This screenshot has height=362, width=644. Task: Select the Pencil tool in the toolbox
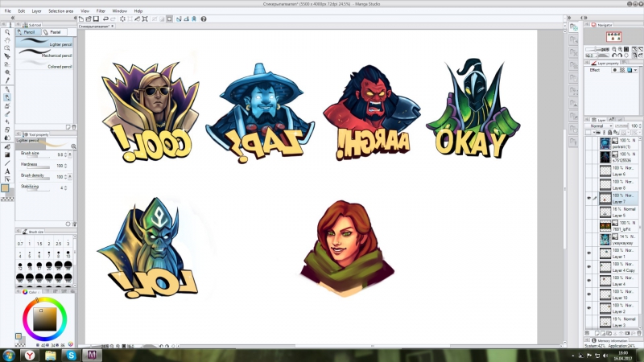click(7, 97)
